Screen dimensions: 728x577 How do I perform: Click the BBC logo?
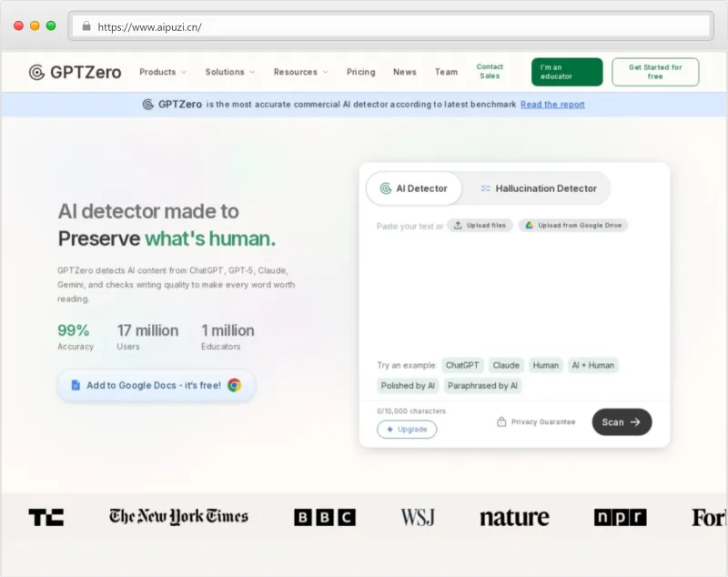coord(325,517)
